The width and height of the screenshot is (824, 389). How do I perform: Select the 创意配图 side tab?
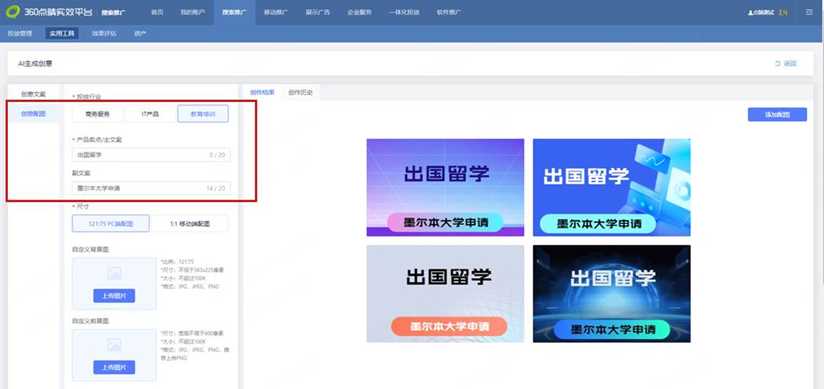coord(34,114)
